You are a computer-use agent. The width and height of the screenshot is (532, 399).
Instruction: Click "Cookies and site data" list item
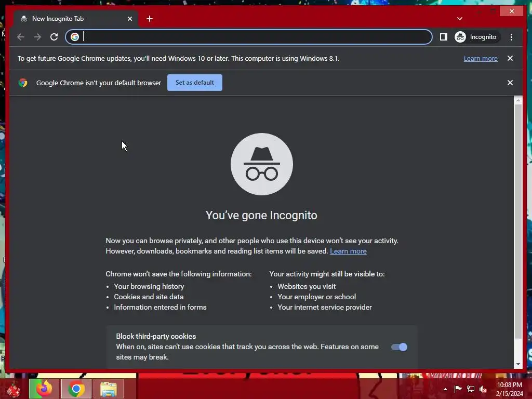click(149, 297)
